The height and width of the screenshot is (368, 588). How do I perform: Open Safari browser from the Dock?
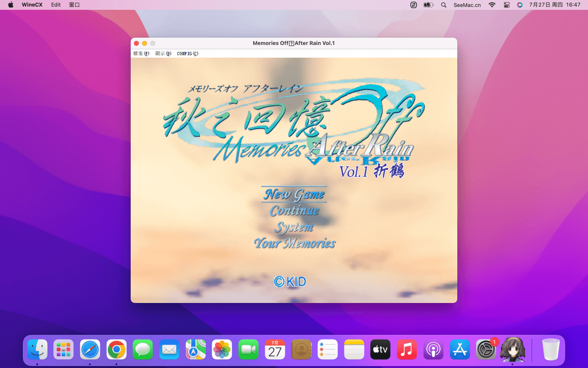pos(90,350)
